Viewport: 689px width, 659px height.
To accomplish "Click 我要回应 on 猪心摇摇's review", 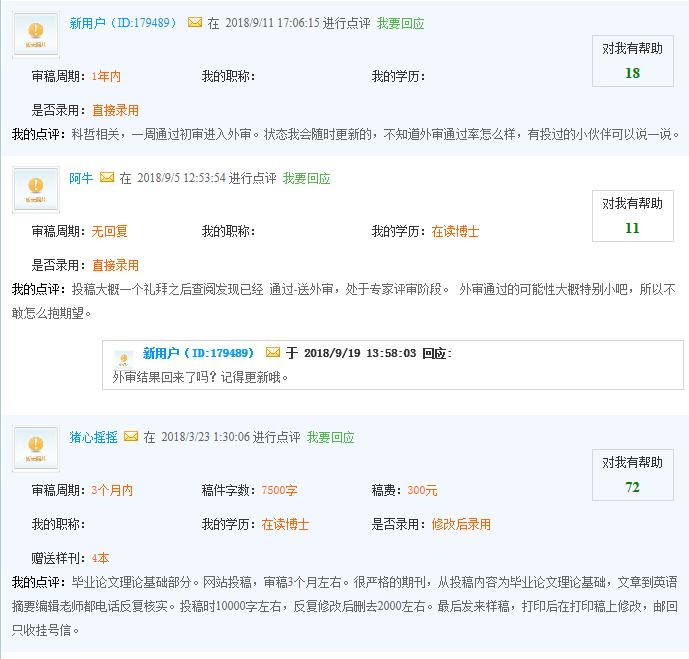I will [x=330, y=438].
